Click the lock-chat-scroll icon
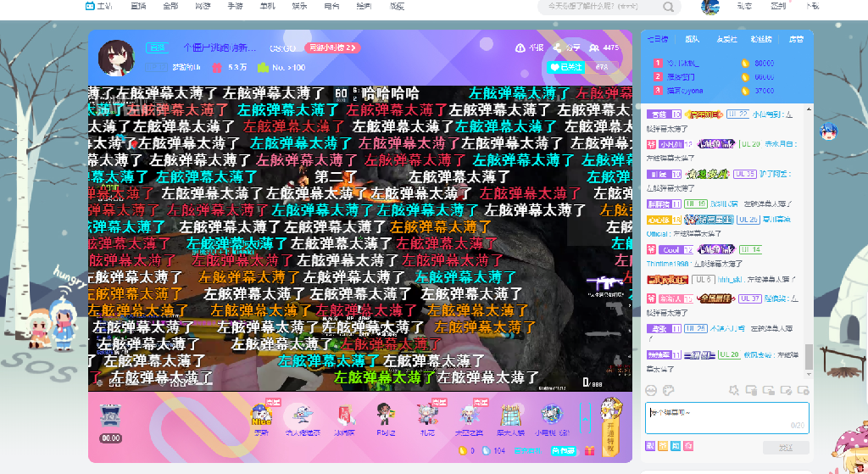This screenshot has width=868, height=474. pos(768,390)
